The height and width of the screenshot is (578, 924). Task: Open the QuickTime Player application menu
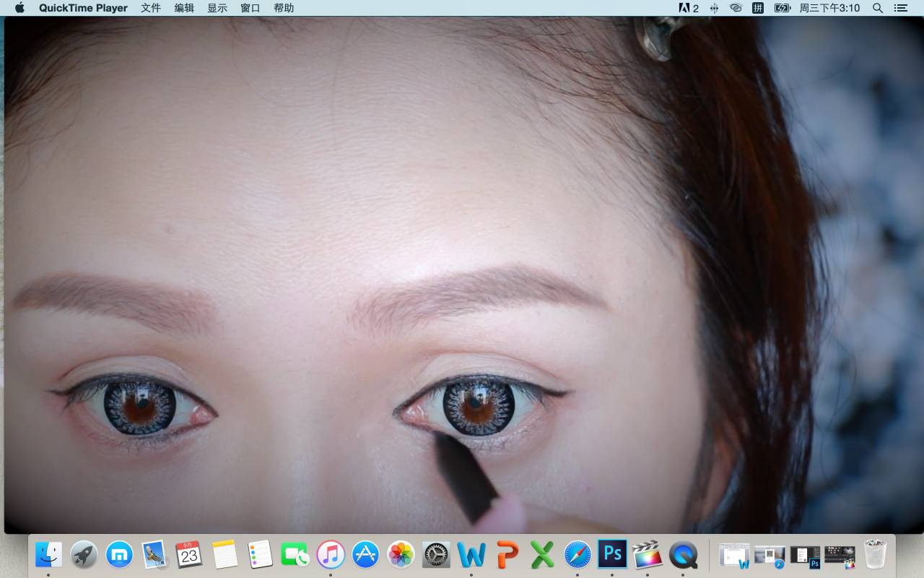pos(83,8)
